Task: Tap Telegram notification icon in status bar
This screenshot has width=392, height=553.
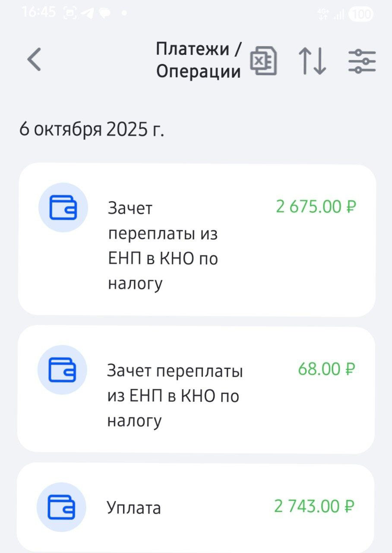Action: (x=88, y=13)
